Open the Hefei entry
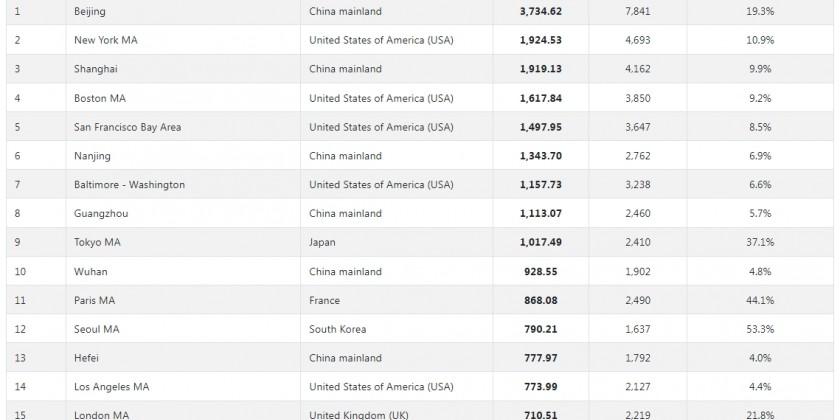 88,358
